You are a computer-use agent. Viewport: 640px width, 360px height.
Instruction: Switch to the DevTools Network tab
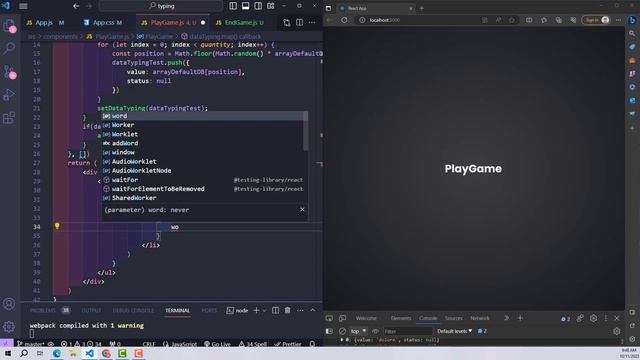[480, 318]
